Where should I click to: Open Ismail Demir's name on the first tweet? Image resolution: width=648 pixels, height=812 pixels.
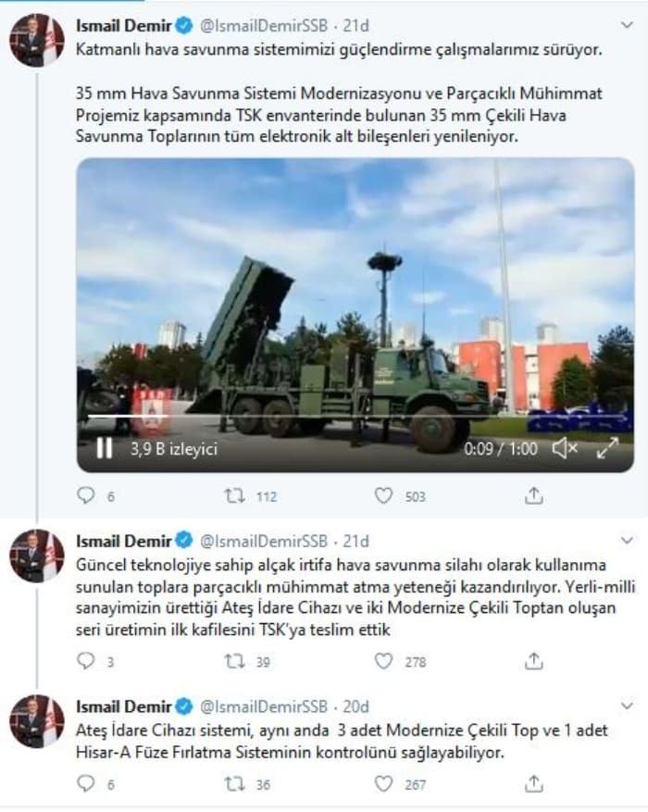pos(123,24)
